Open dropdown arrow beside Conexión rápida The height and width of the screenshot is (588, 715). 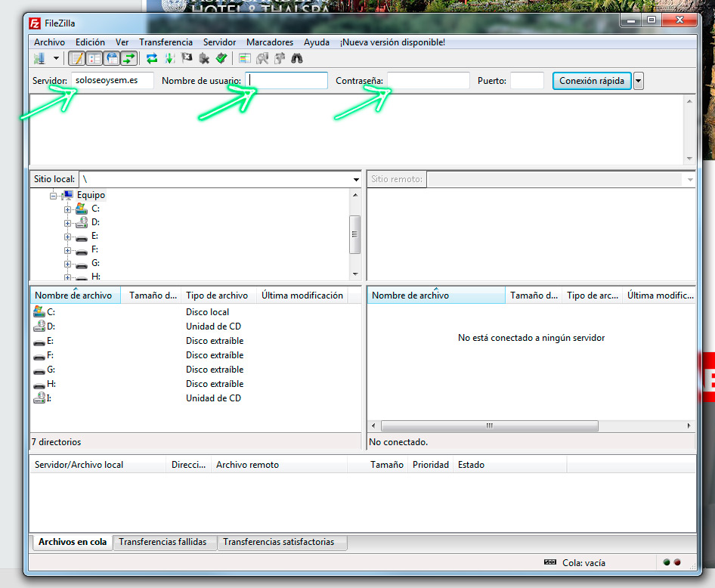639,81
